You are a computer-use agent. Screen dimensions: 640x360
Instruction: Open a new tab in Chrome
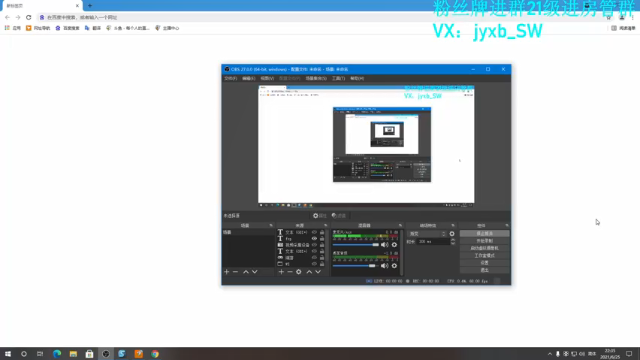point(90,6)
